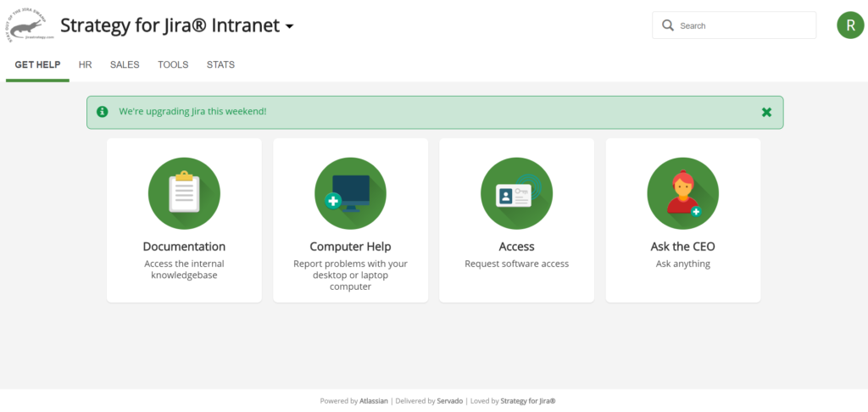Select the TOOLS tab
Screen dimensions: 868x412
173,64
